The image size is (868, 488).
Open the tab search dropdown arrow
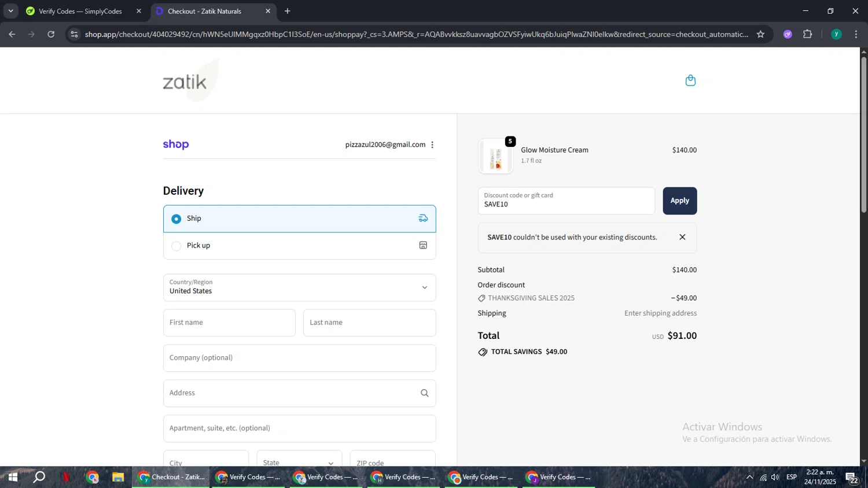pos(10,11)
